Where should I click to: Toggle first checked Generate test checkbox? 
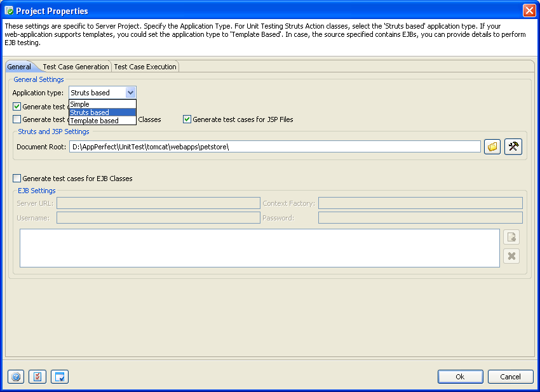[x=17, y=107]
